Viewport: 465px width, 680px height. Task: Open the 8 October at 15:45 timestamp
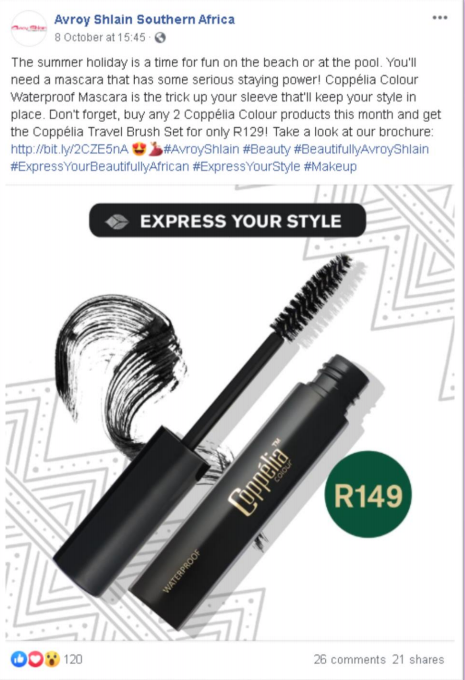100,38
